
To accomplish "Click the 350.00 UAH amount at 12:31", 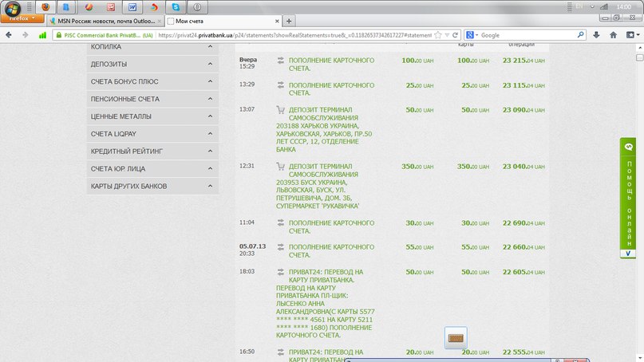I will 417,167.
